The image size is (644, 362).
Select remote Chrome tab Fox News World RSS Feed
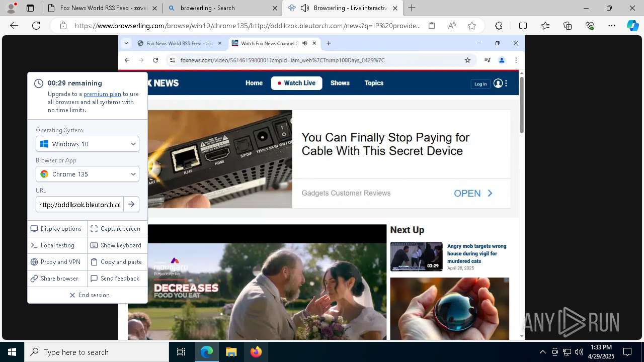(x=180, y=43)
